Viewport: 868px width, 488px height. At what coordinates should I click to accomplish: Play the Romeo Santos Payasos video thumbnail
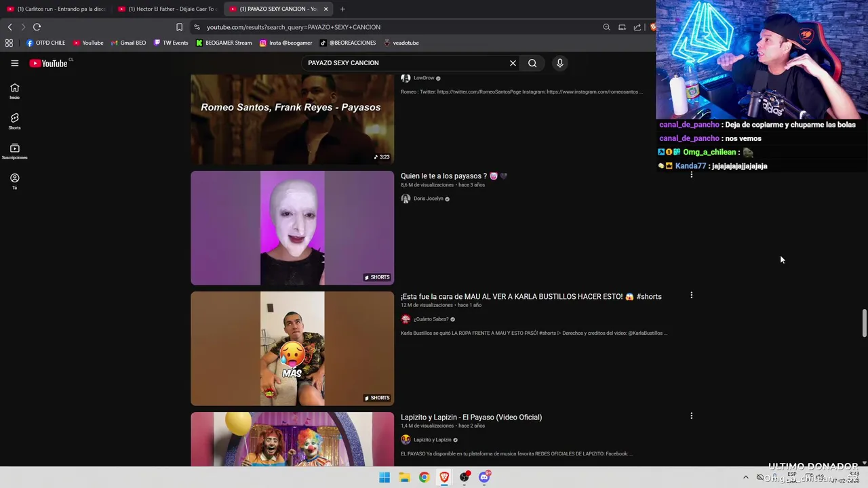pos(292,119)
